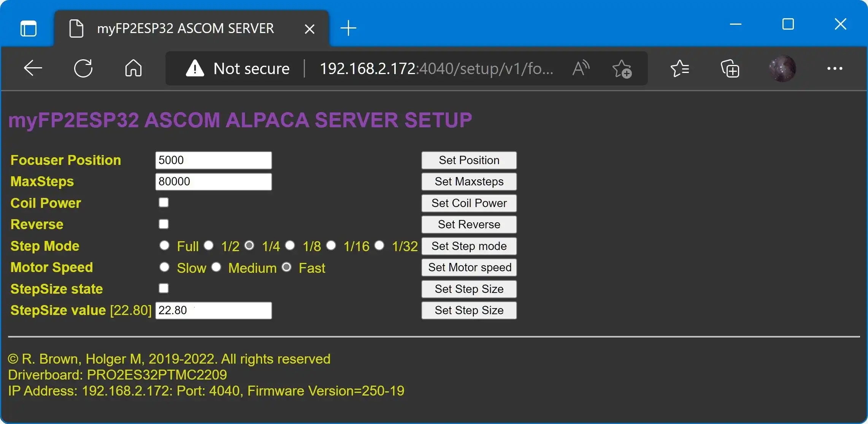Select Fast motor speed option
The height and width of the screenshot is (424, 868).
(286, 267)
